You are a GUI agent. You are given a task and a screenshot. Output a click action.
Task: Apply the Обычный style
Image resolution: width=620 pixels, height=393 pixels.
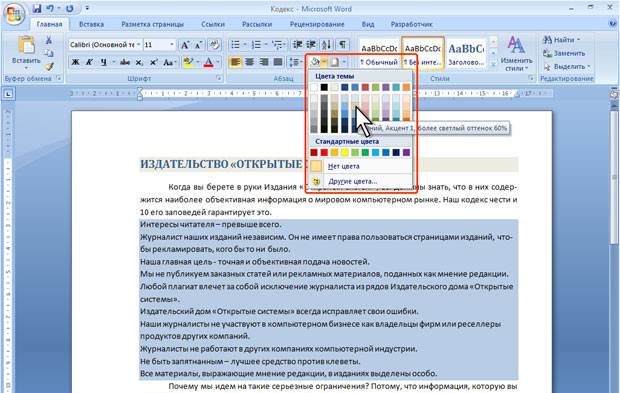379,54
